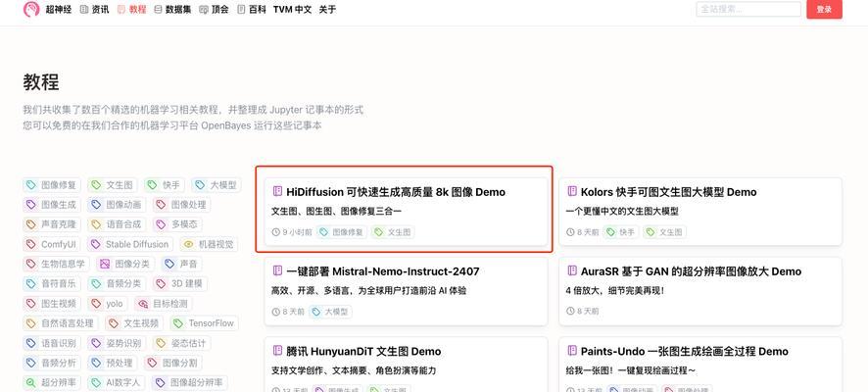Viewport: 868px width, 392px height.
Task: Select the 音频分析 tag
Action: [52, 363]
